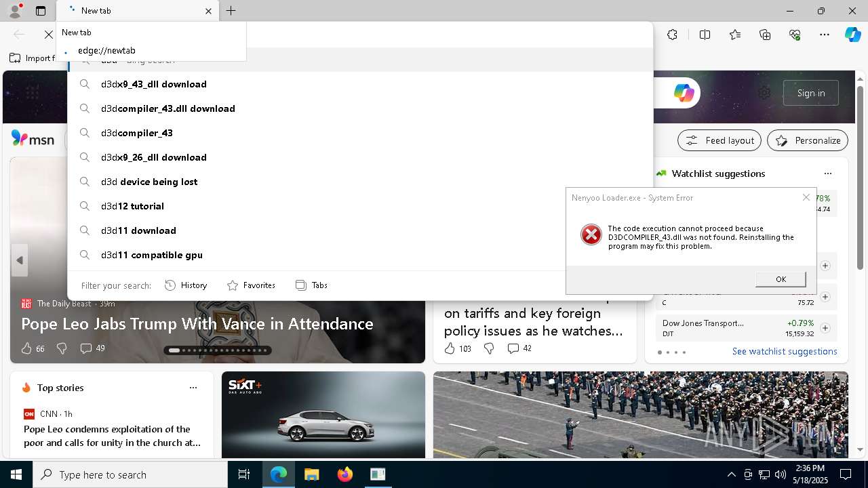Open Watchlist suggestions more options
The height and width of the screenshot is (488, 868).
pyautogui.click(x=827, y=174)
